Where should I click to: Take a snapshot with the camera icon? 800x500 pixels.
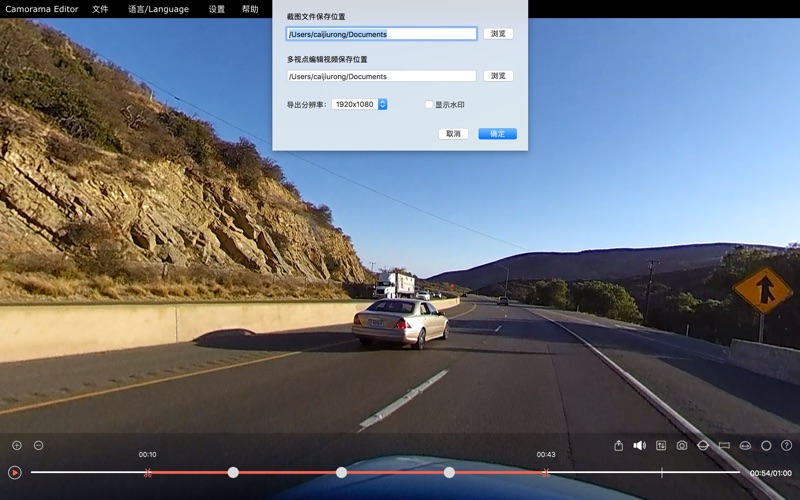(682, 445)
